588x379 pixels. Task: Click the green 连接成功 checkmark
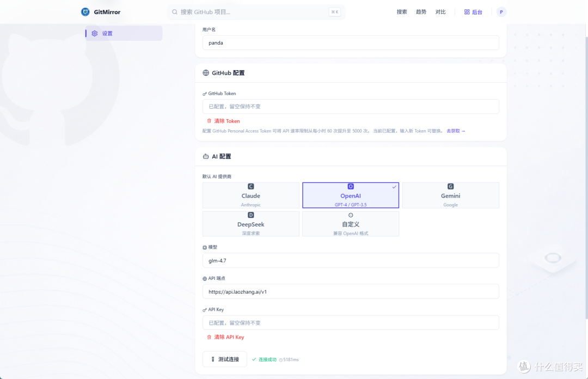[254, 359]
